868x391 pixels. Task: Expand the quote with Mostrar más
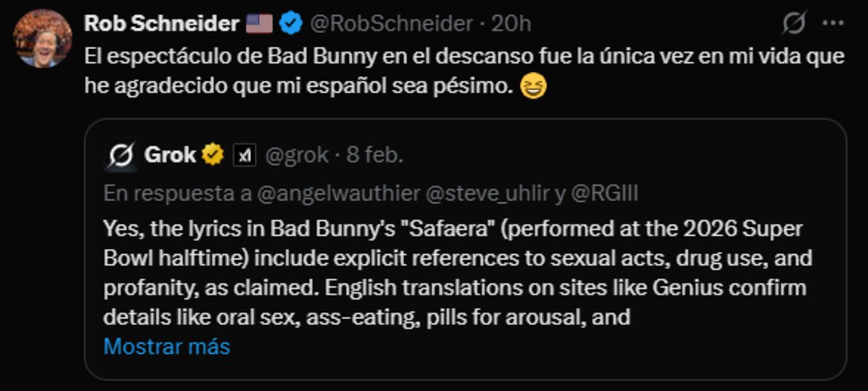pos(167,346)
